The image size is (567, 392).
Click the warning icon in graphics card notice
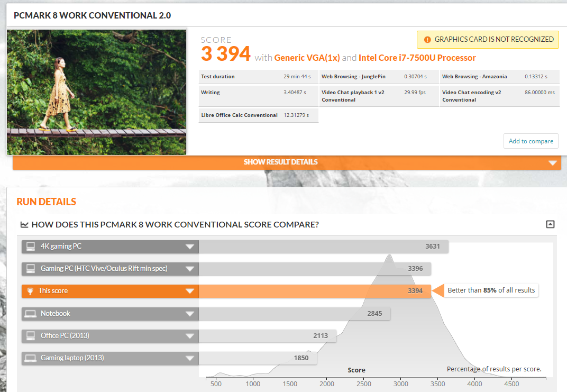tap(427, 40)
